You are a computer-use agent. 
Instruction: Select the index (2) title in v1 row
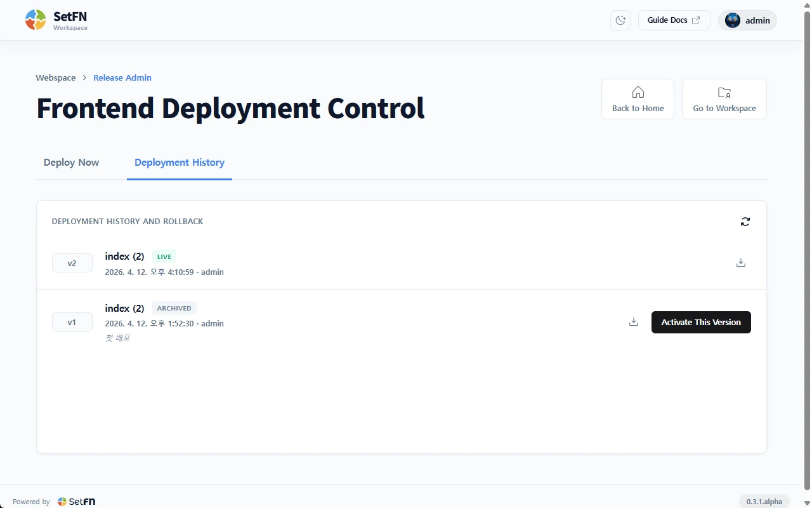tap(124, 308)
